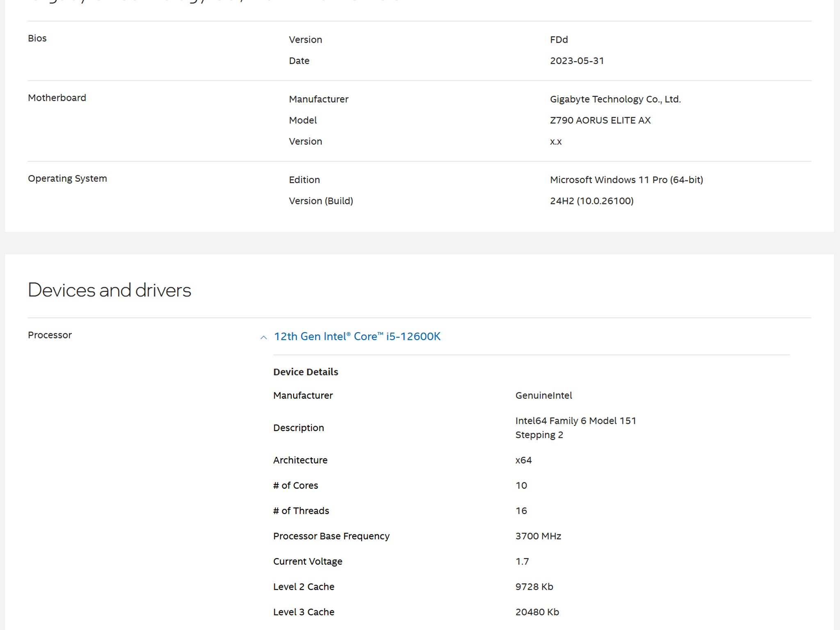This screenshot has height=630, width=840.
Task: Select the x64 architecture value
Action: click(x=523, y=460)
